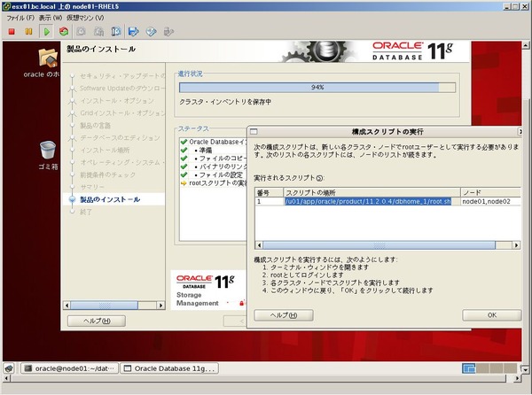Suspend the virtual machine with the pause icon
Image resolution: width=532 pixels, height=395 pixels.
coord(29,32)
